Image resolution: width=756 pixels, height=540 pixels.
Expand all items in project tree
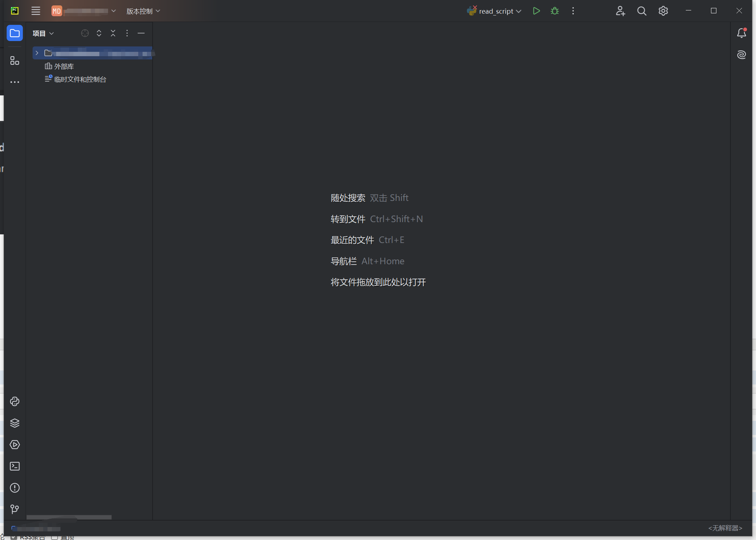coord(99,33)
